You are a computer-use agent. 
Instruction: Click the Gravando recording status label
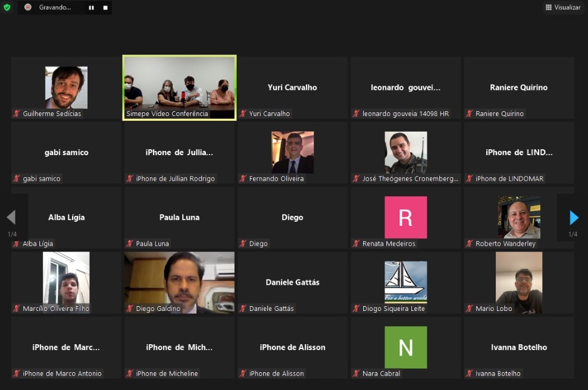tap(55, 8)
